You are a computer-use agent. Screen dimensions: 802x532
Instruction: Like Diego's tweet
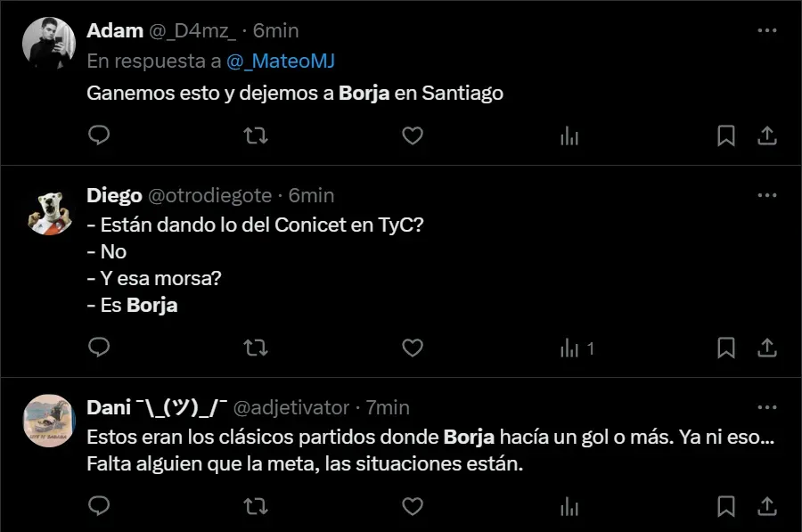[x=412, y=348]
